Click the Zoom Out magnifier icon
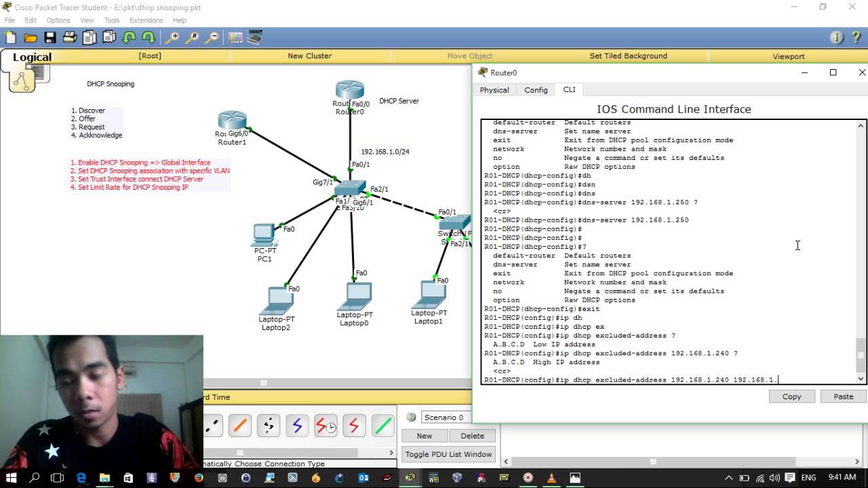 click(x=212, y=38)
